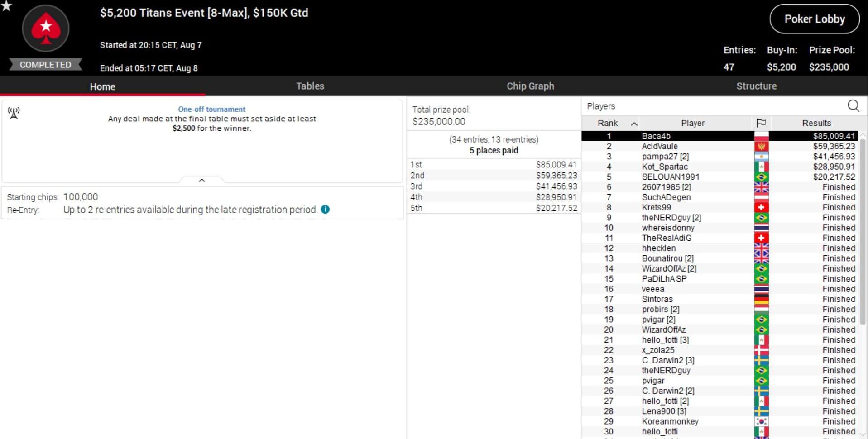Collapse the tournament info panel chevron
The height and width of the screenshot is (439, 868).
click(202, 180)
